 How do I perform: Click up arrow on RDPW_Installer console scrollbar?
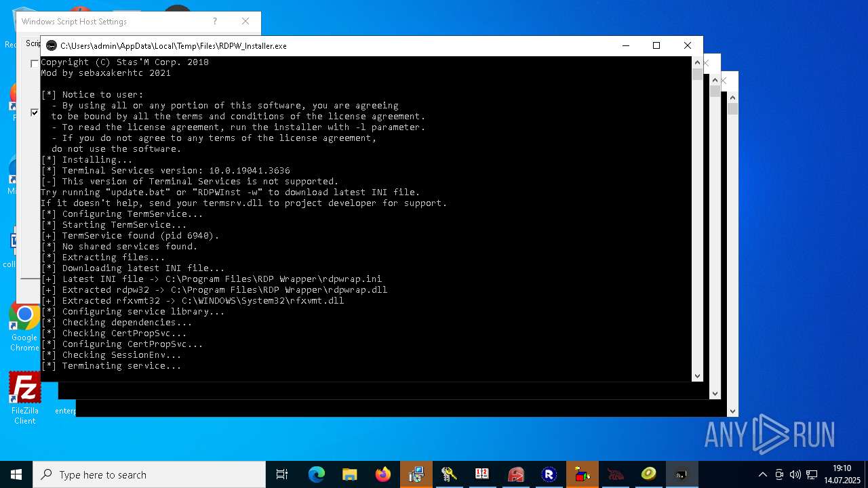[697, 62]
